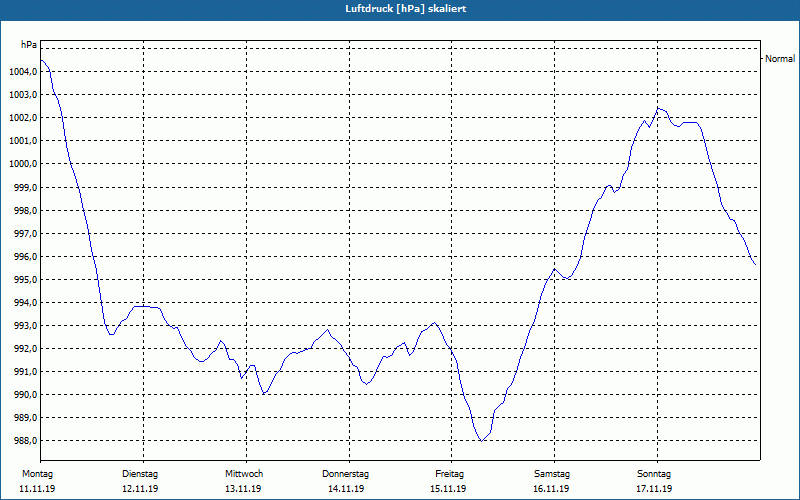The image size is (800, 500).
Task: Click the 'Montag' day label
Action: [37, 474]
